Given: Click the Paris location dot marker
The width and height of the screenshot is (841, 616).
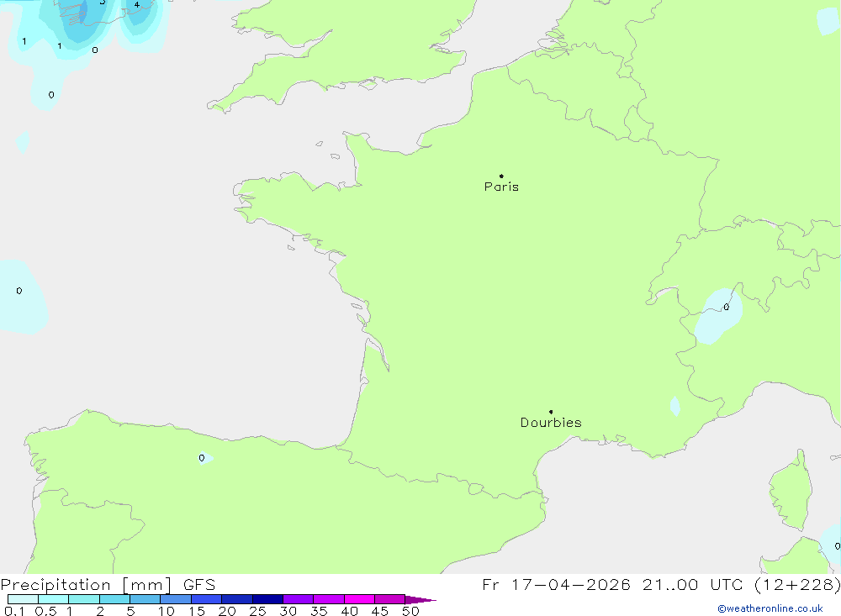Looking at the screenshot, I should pos(501,176).
